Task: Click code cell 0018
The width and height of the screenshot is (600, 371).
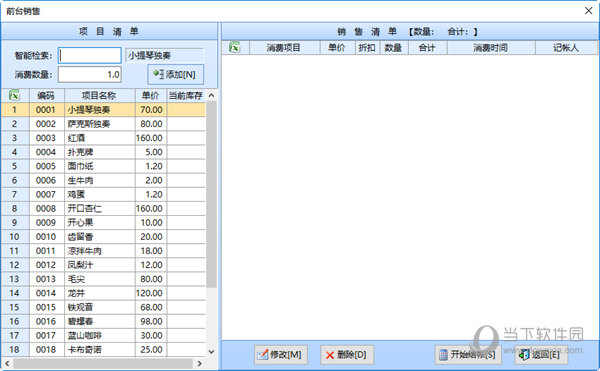Action: coord(47,350)
